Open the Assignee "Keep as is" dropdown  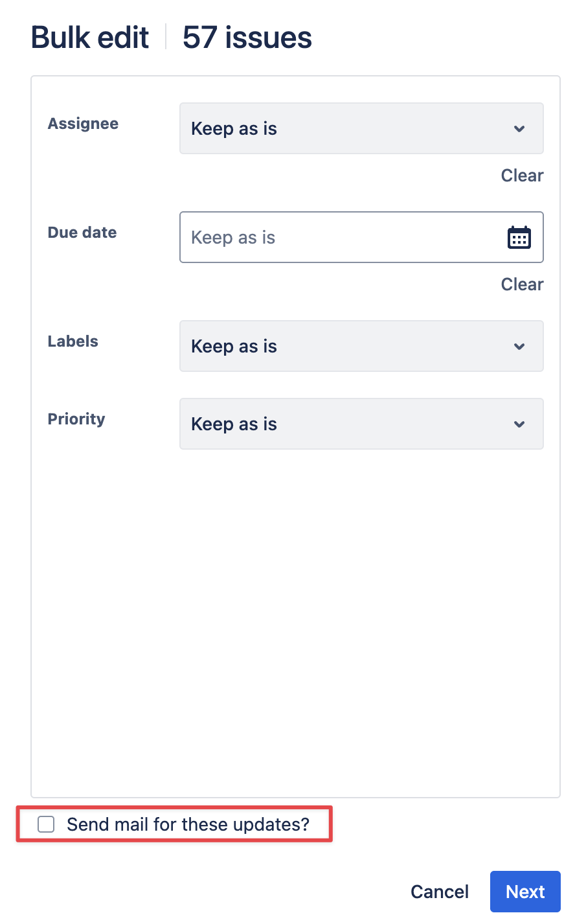coord(350,129)
